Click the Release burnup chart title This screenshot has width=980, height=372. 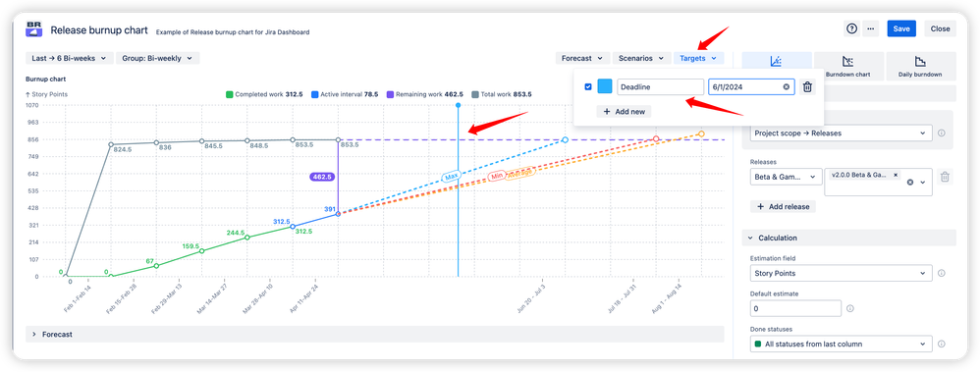click(x=99, y=30)
